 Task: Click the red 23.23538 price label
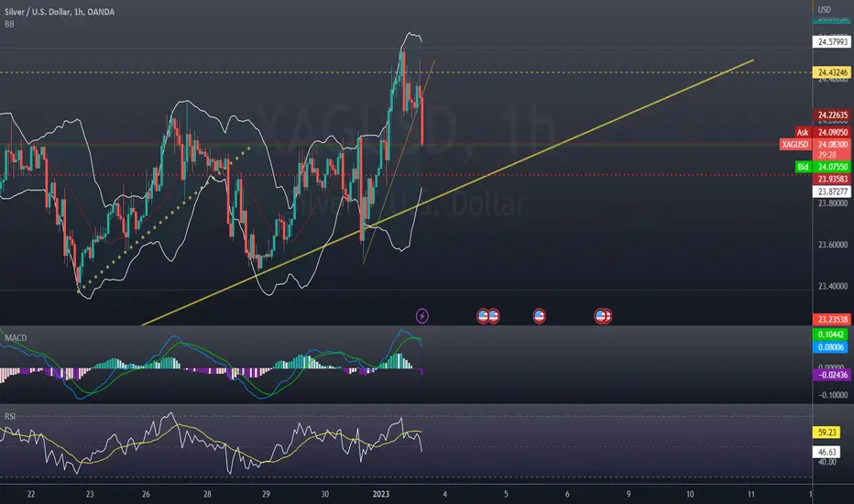tap(832, 319)
